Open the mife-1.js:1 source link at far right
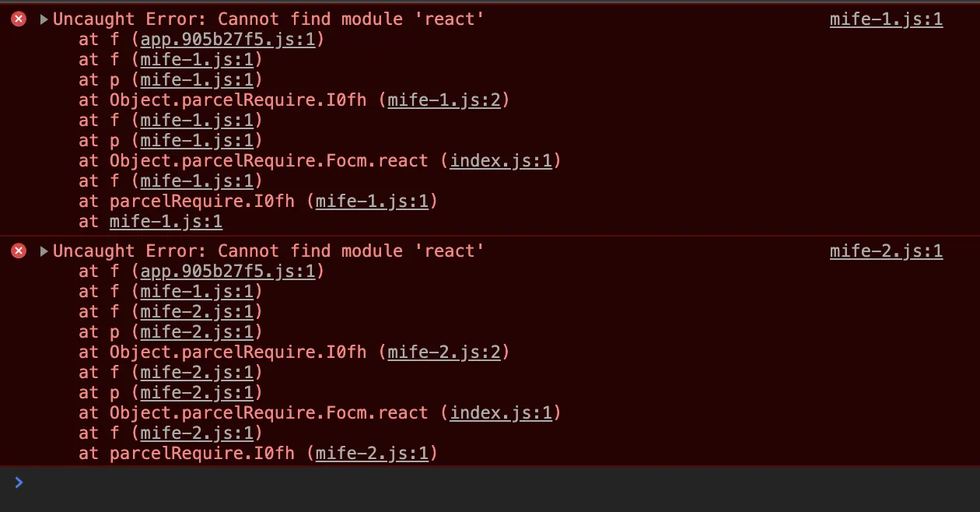The image size is (980, 512). click(x=886, y=19)
